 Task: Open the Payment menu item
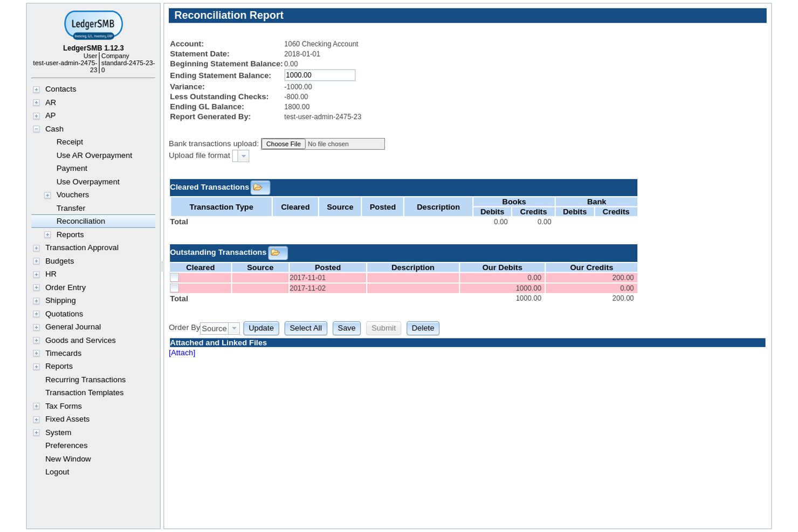tap(72, 168)
